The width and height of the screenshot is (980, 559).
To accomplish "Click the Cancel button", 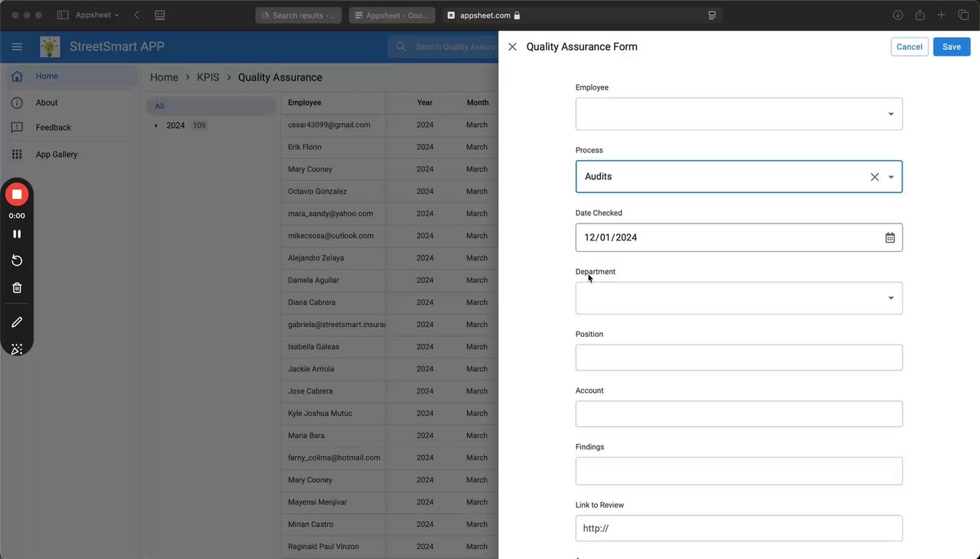I will tap(909, 47).
